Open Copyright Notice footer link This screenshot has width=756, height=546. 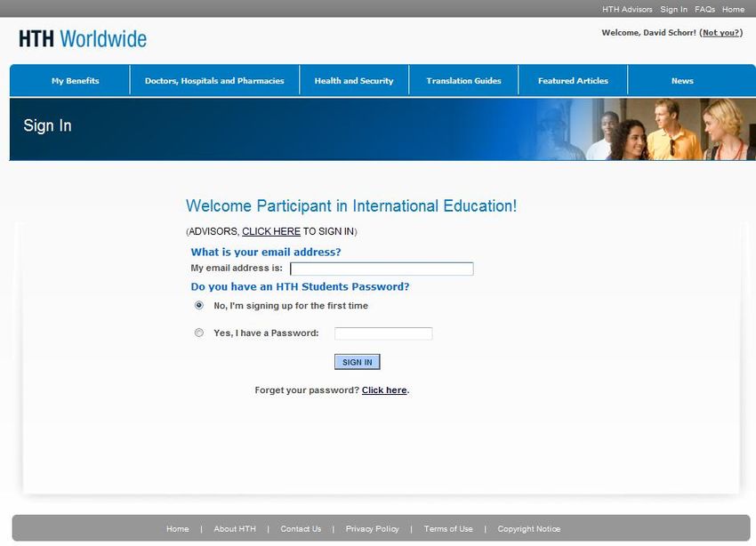pyautogui.click(x=529, y=528)
